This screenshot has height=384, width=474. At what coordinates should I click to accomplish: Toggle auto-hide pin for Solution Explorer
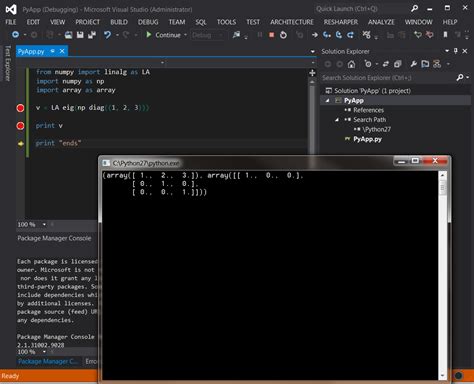coord(456,51)
